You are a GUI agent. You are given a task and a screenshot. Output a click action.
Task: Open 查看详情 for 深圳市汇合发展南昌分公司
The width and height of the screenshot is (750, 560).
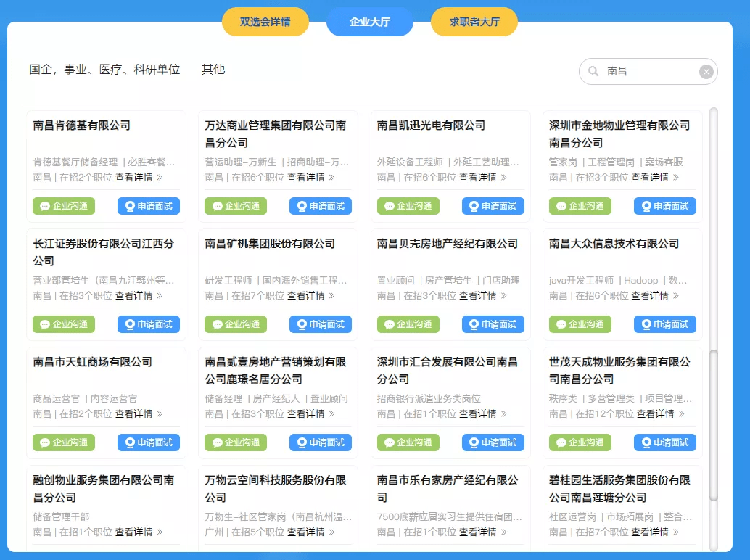478,413
